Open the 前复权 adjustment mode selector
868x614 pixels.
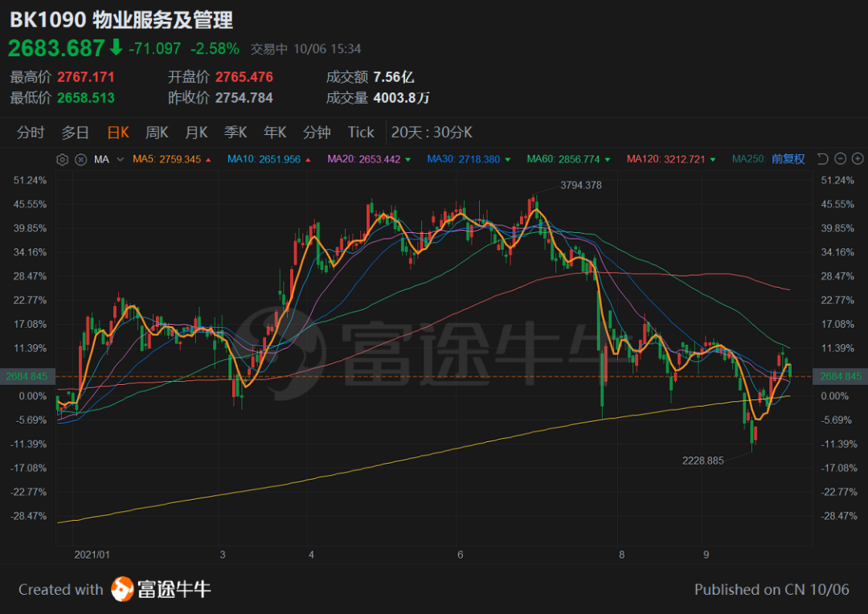(x=788, y=159)
